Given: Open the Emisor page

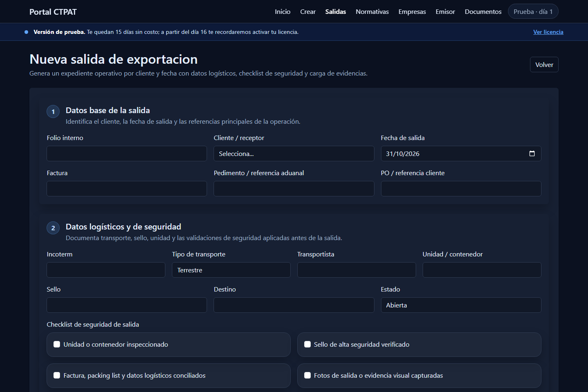Looking at the screenshot, I should coord(445,11).
